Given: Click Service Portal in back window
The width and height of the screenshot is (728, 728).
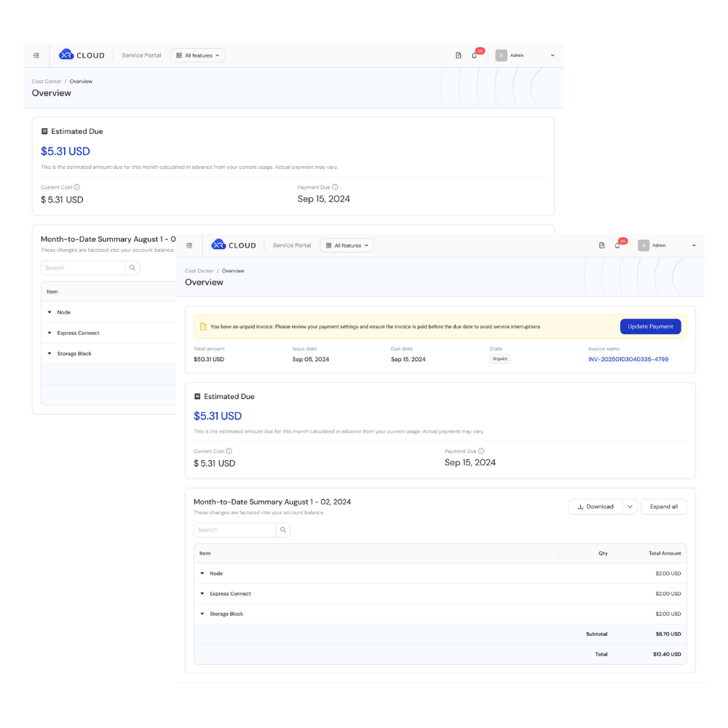Looking at the screenshot, I should (x=141, y=55).
